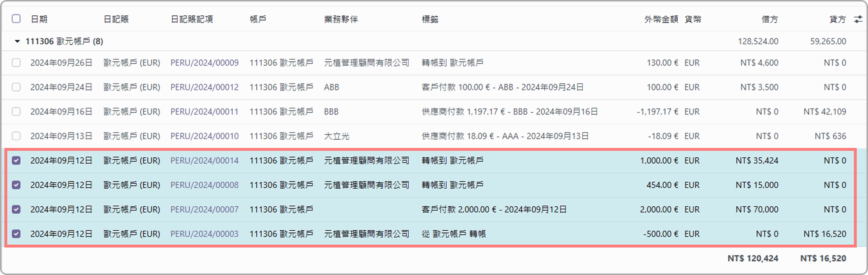
Task: Sort by the 借方 column header
Action: point(769,19)
